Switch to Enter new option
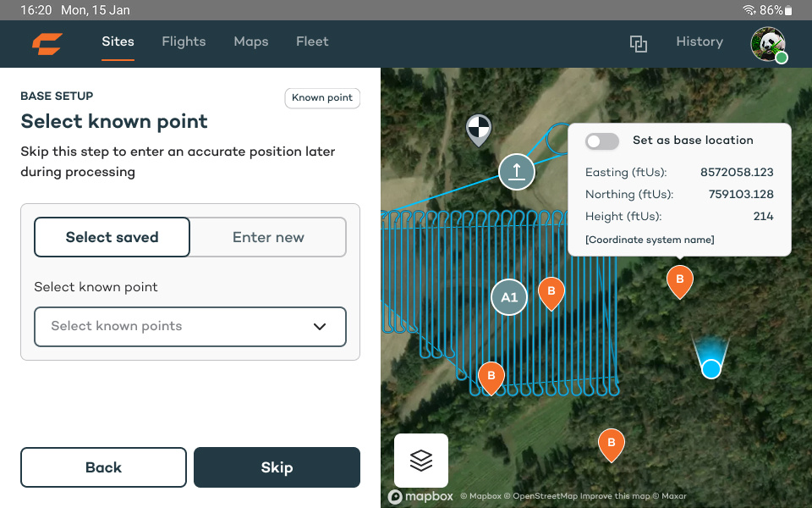 click(268, 237)
